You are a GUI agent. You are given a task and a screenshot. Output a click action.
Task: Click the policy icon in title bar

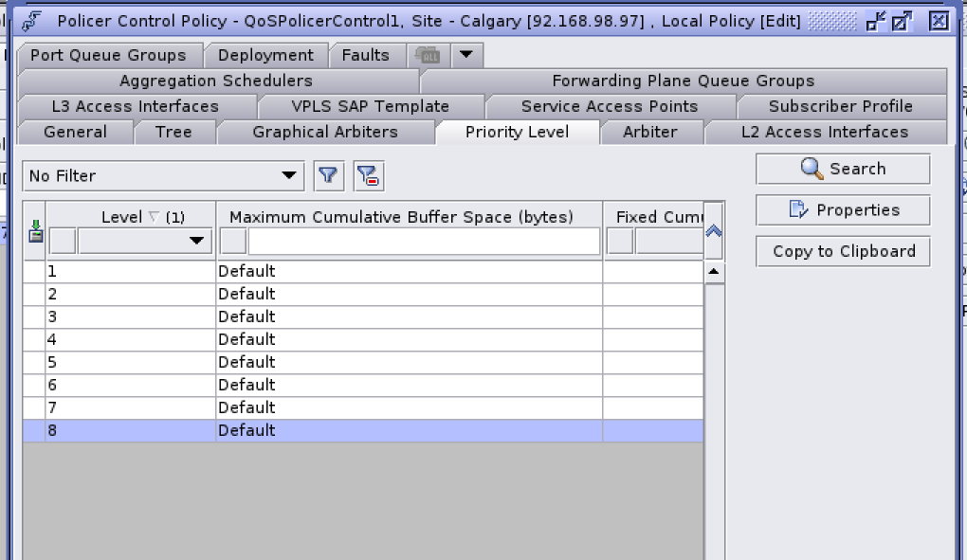[32, 21]
